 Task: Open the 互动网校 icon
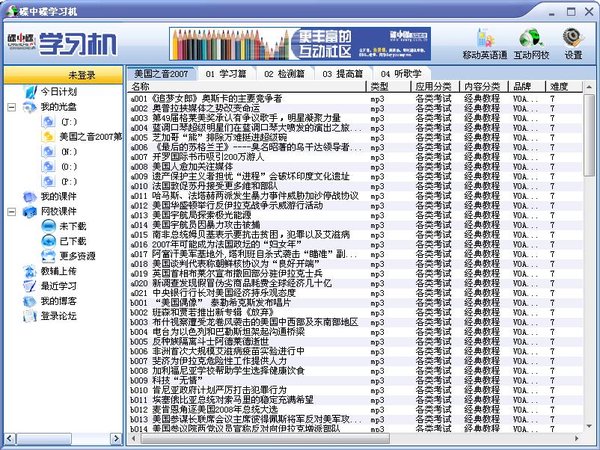(531, 44)
